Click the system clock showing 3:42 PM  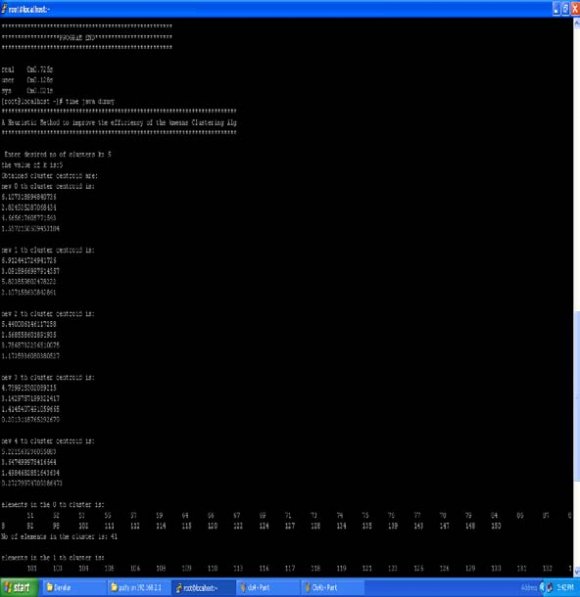(x=565, y=587)
